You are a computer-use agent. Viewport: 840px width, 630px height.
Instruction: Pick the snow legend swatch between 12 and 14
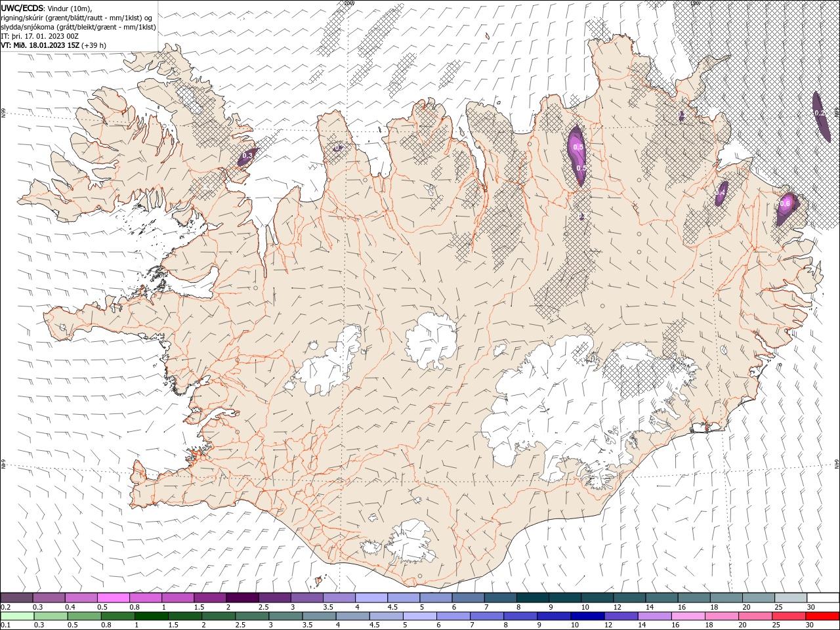(x=629, y=597)
